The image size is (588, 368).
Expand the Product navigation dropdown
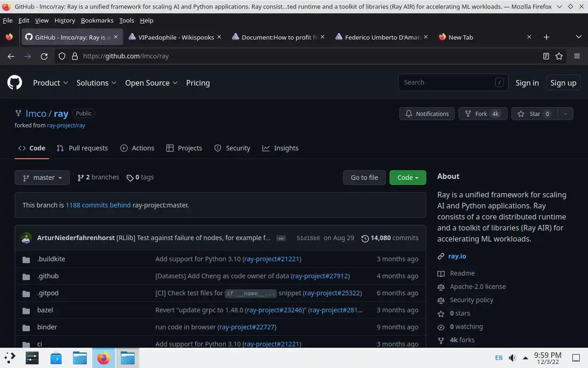[x=51, y=83]
